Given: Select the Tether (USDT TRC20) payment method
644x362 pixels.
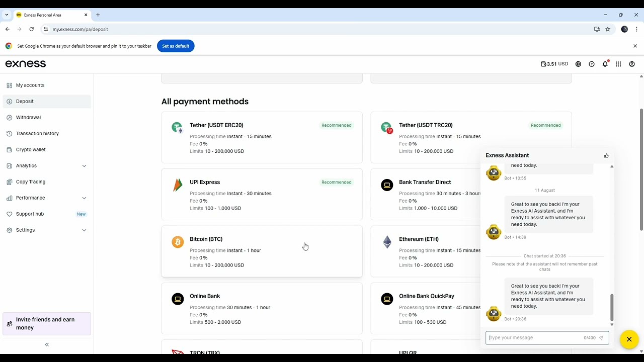Looking at the screenshot, I should [x=471, y=137].
